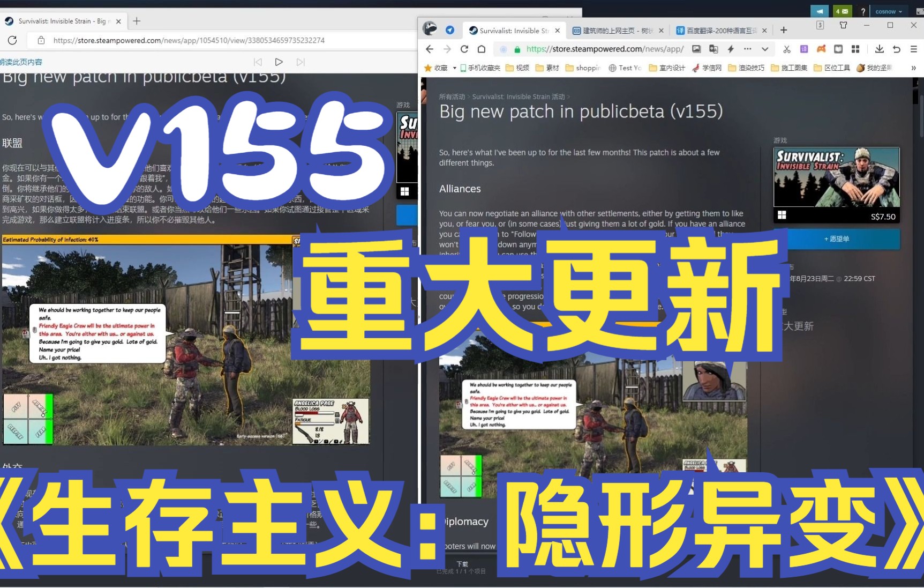Reload the page in the right browser window
This screenshot has width=924, height=588.
[x=464, y=49]
